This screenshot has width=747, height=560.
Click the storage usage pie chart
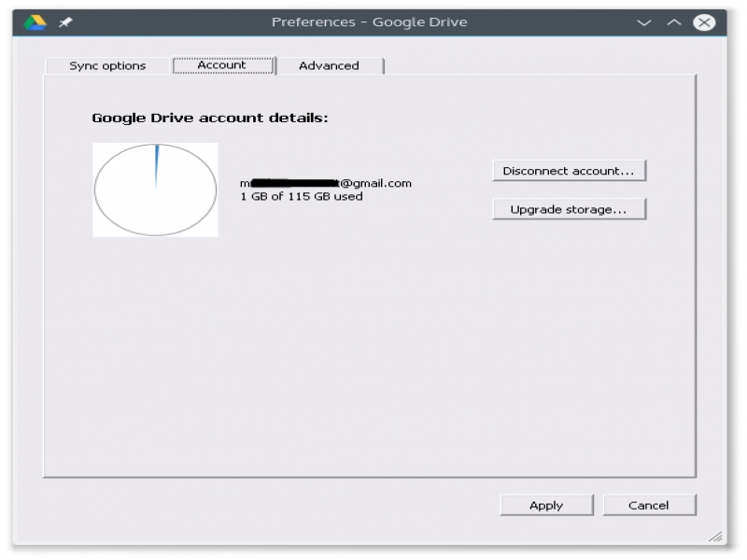pyautogui.click(x=155, y=189)
